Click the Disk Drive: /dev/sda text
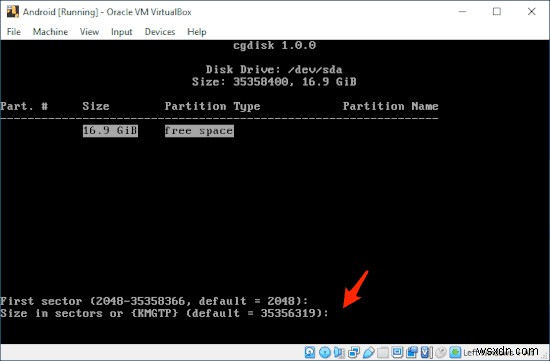The image size is (550, 361). 274,69
